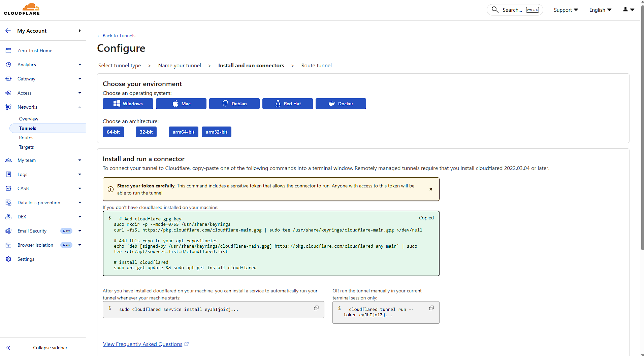This screenshot has width=644, height=356.
Task: Select Routes under Networks
Action: 26,138
